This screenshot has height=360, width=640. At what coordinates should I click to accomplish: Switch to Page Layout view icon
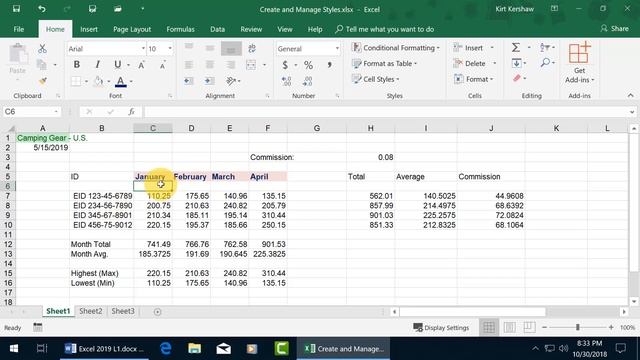pos(509,327)
